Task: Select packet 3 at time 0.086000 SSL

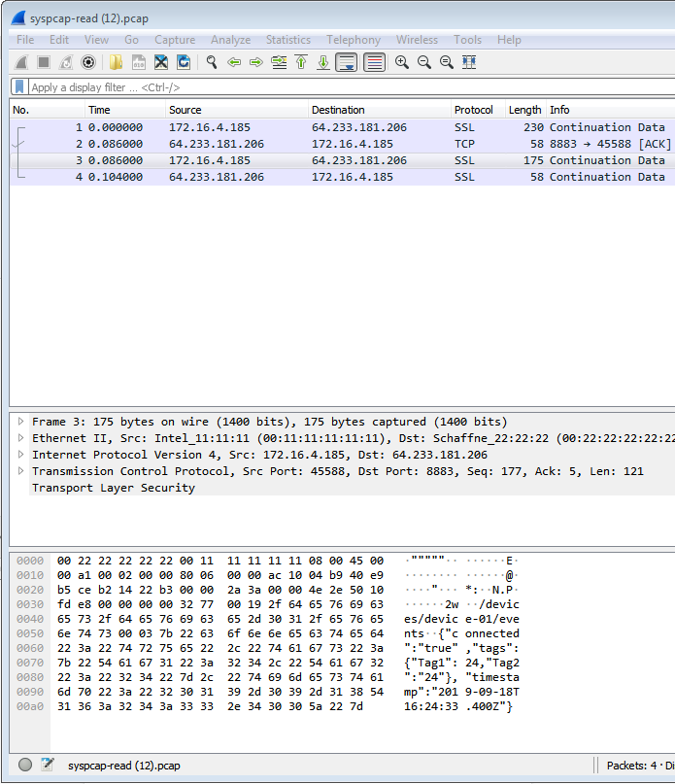Action: click(x=343, y=160)
